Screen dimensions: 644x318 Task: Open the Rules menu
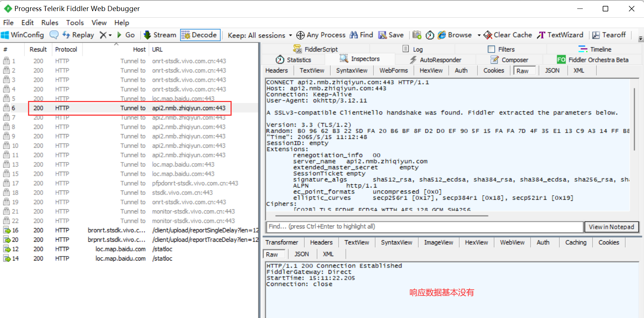click(50, 22)
